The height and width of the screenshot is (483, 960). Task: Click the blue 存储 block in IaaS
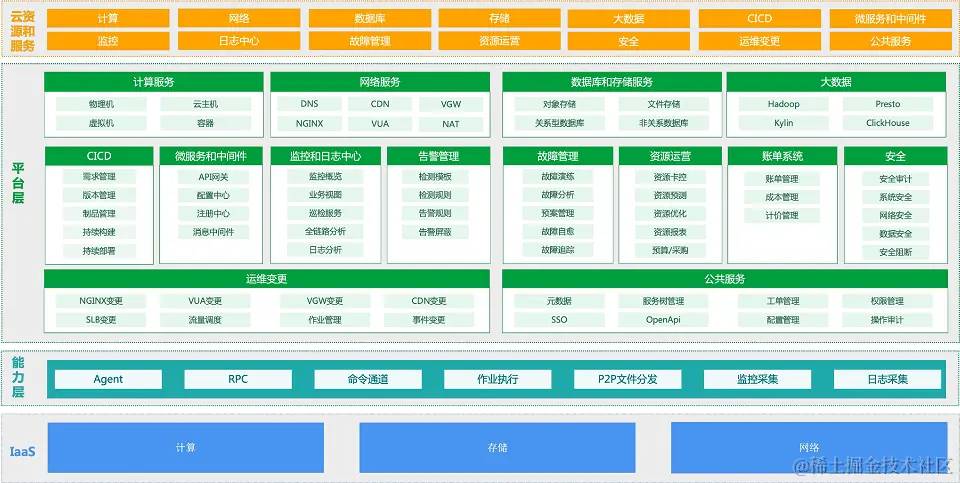click(x=497, y=447)
